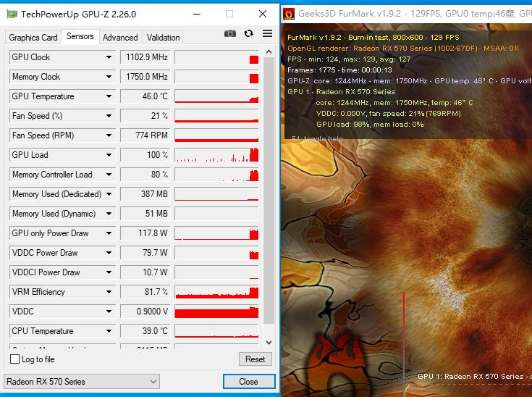Close the GPU-Z window with X

pyautogui.click(x=263, y=14)
